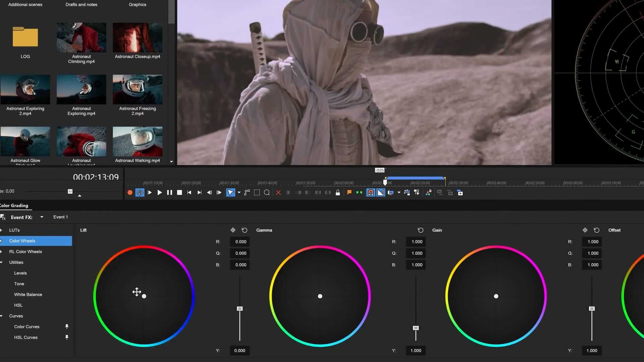Expand the LUTs section

tap(1, 230)
